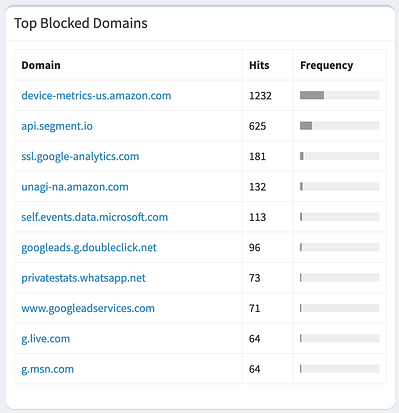The height and width of the screenshot is (413, 399).
Task: Click g.live.com domain link
Action: point(46,339)
